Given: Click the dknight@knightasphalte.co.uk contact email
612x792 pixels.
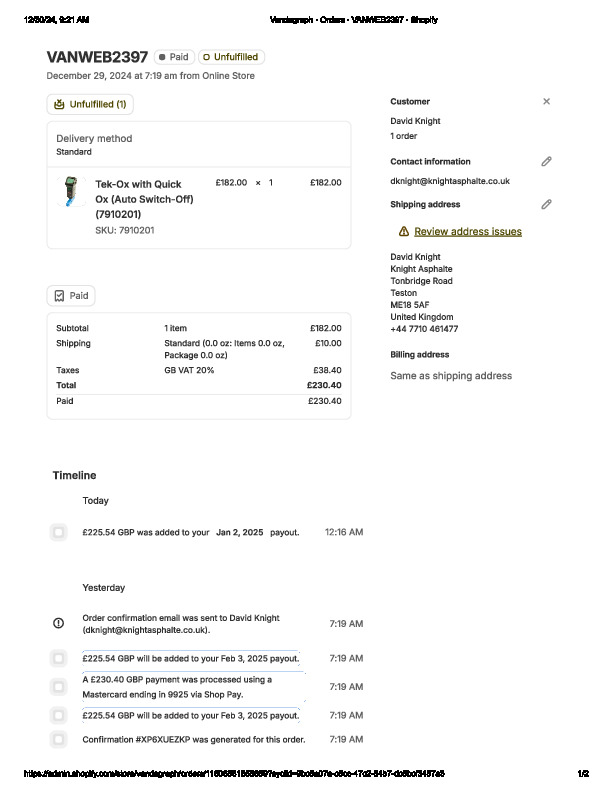Looking at the screenshot, I should pos(449,181).
